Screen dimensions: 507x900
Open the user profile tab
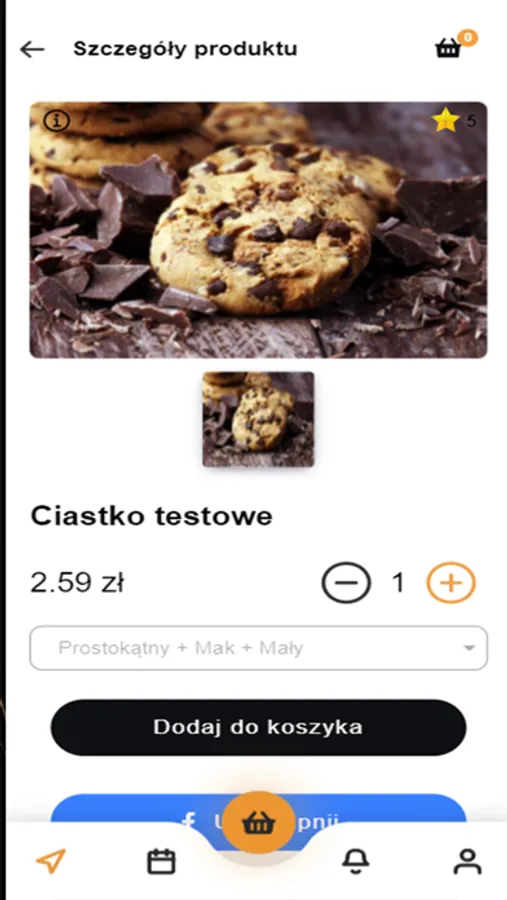pos(468,862)
